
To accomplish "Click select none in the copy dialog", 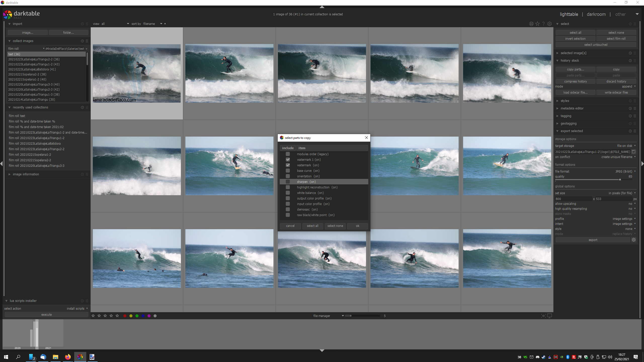I will 335,226.
